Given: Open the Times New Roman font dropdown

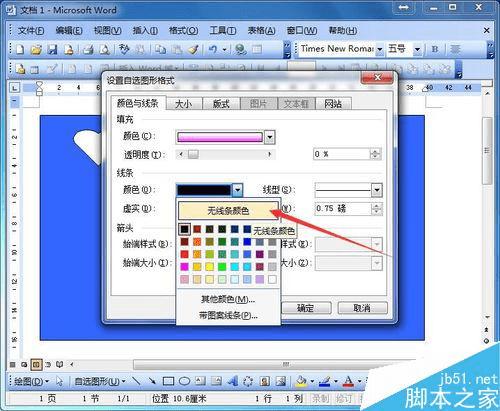Looking at the screenshot, I should click(x=379, y=49).
